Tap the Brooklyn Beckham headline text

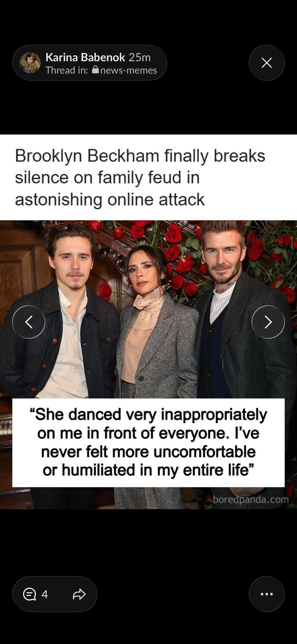[140, 177]
